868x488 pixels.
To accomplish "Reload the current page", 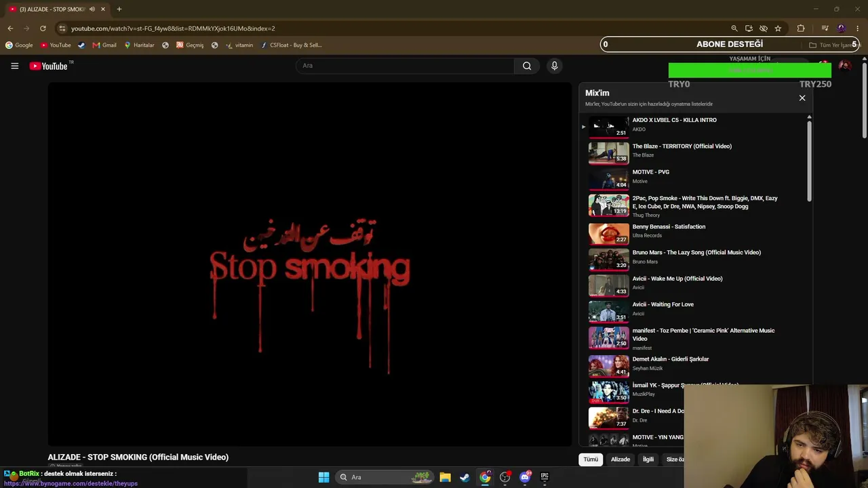I will (43, 28).
